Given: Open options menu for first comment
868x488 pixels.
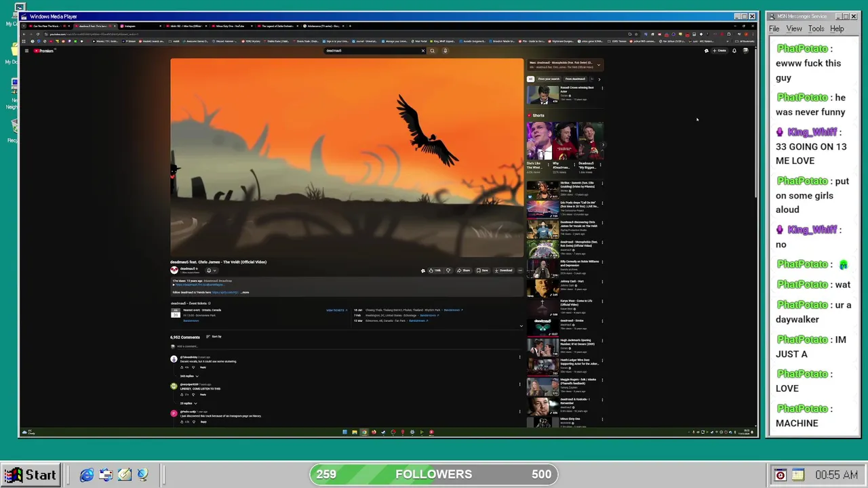Looking at the screenshot, I should [x=519, y=357].
